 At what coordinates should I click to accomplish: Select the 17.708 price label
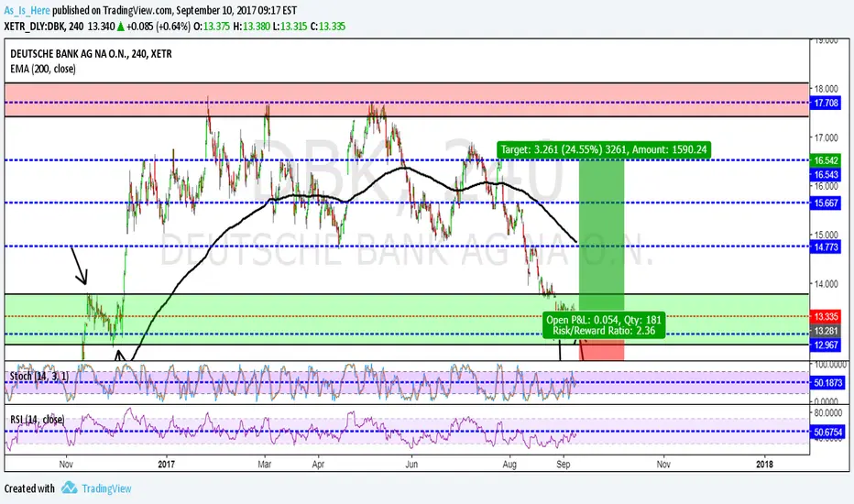tap(826, 103)
